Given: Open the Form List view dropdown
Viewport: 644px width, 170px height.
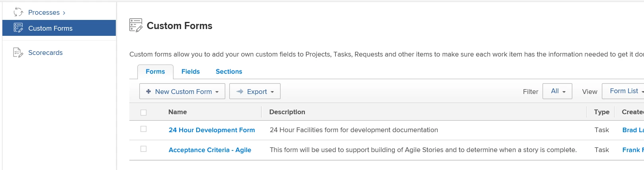Looking at the screenshot, I should pos(624,91).
